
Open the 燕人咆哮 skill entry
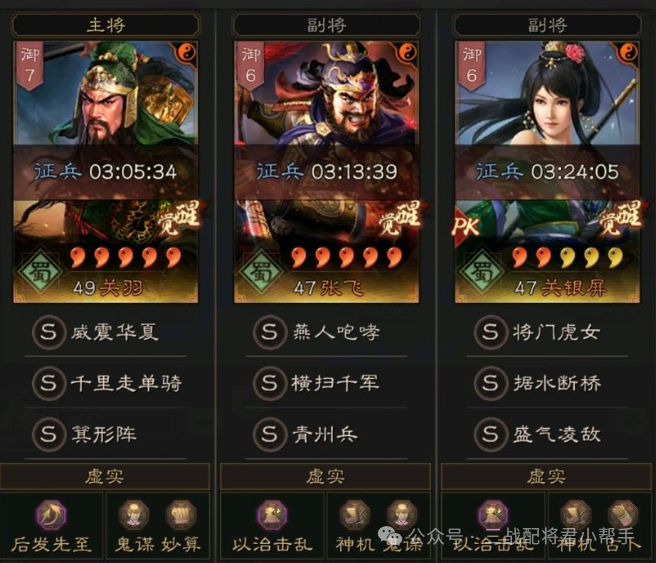pyautogui.click(x=326, y=333)
